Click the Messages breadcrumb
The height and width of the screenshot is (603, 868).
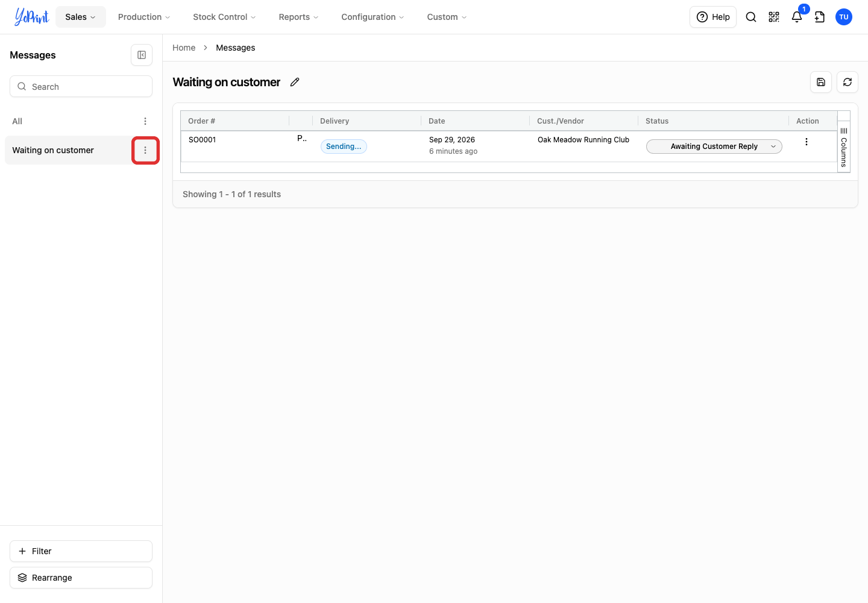point(236,48)
